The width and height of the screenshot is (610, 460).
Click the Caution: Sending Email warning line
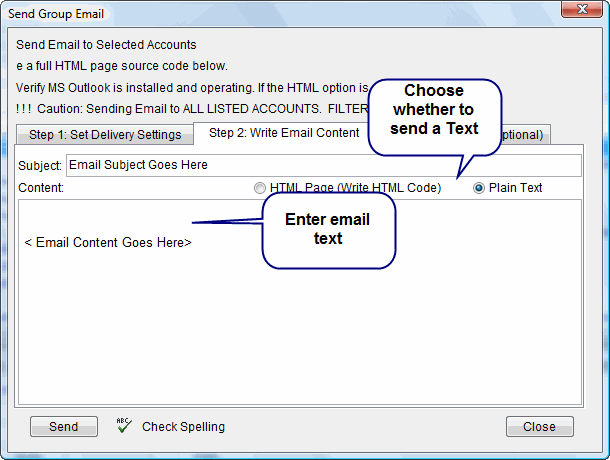(191, 109)
